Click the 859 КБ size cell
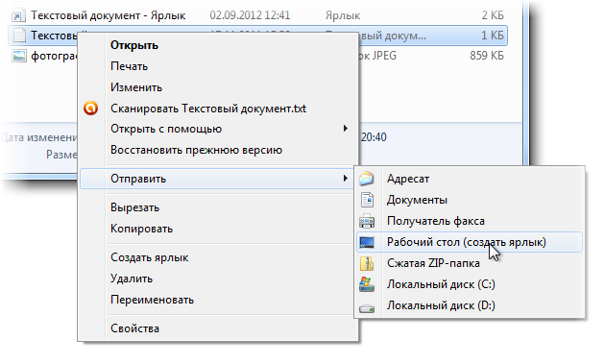The image size is (604, 364). (487, 56)
